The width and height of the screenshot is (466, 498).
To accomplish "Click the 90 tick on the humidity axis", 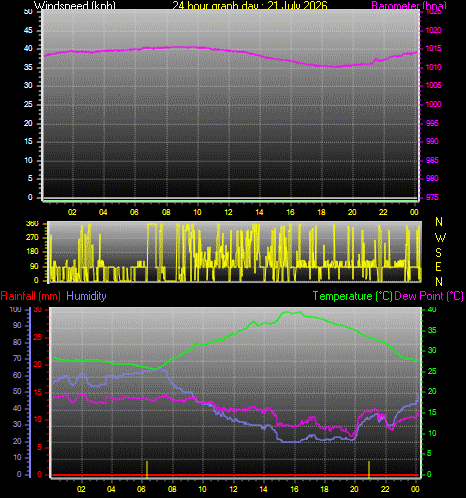I will (17, 325).
